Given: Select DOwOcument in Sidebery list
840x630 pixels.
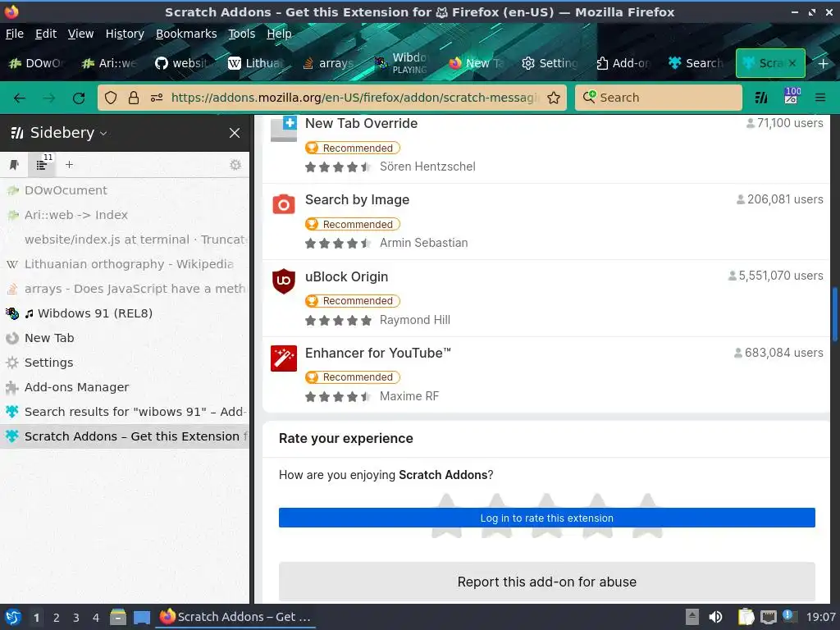Looking at the screenshot, I should 125,190.
